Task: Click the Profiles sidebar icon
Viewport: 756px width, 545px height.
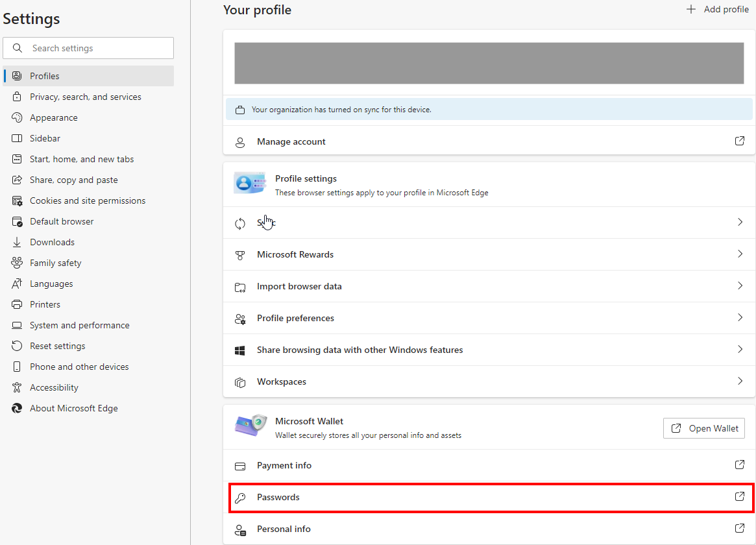Action: (x=17, y=76)
